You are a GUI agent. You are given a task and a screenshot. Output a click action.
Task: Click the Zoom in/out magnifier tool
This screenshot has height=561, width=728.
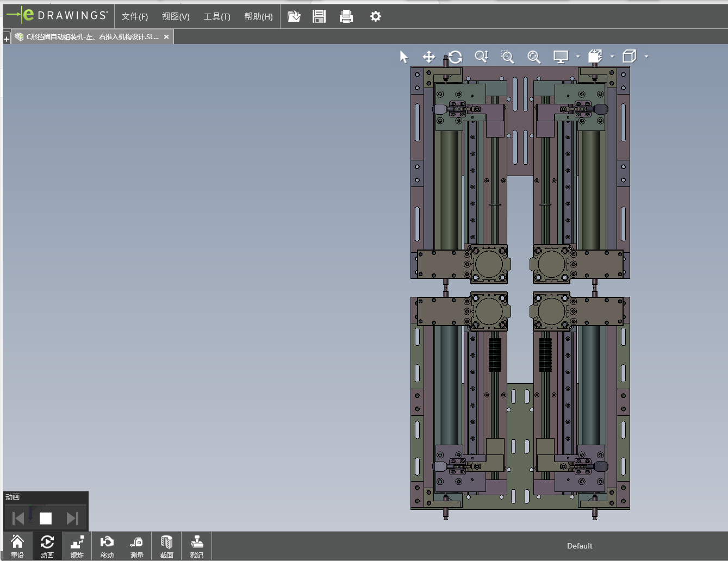click(x=481, y=57)
